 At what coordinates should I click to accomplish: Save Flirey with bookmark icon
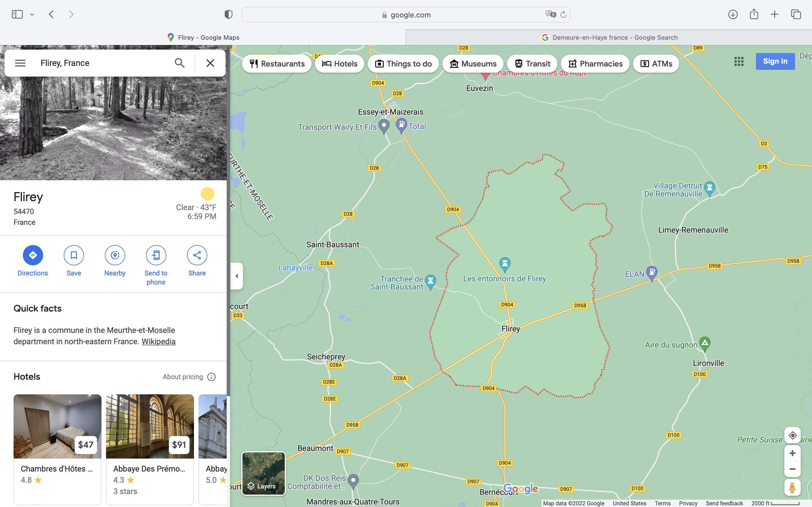74,255
